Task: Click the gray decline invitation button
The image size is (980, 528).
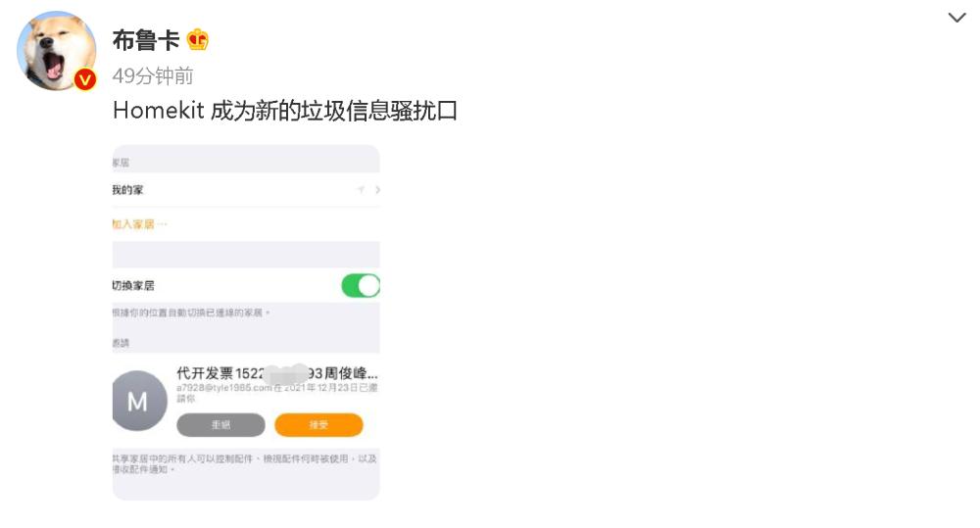Action: 220,425
